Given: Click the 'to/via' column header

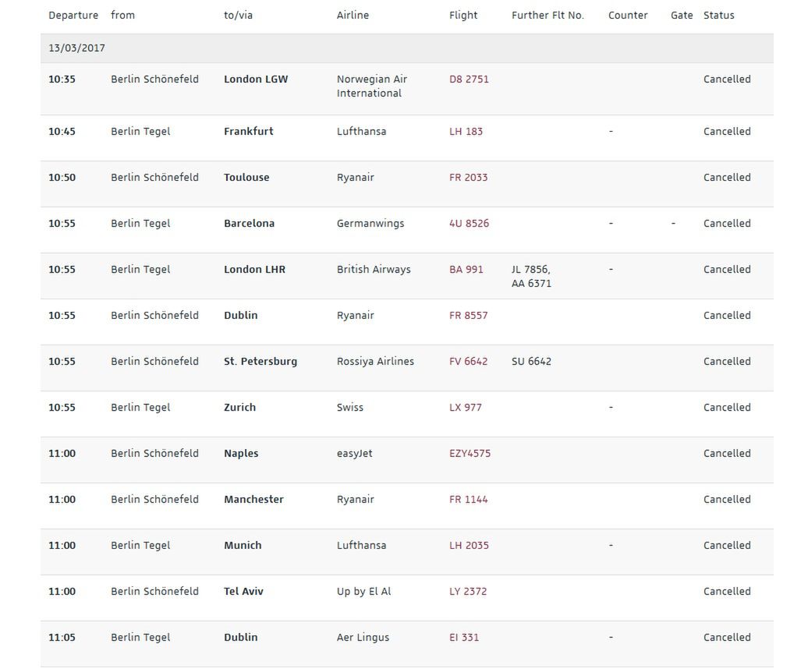Looking at the screenshot, I should pyautogui.click(x=238, y=16).
